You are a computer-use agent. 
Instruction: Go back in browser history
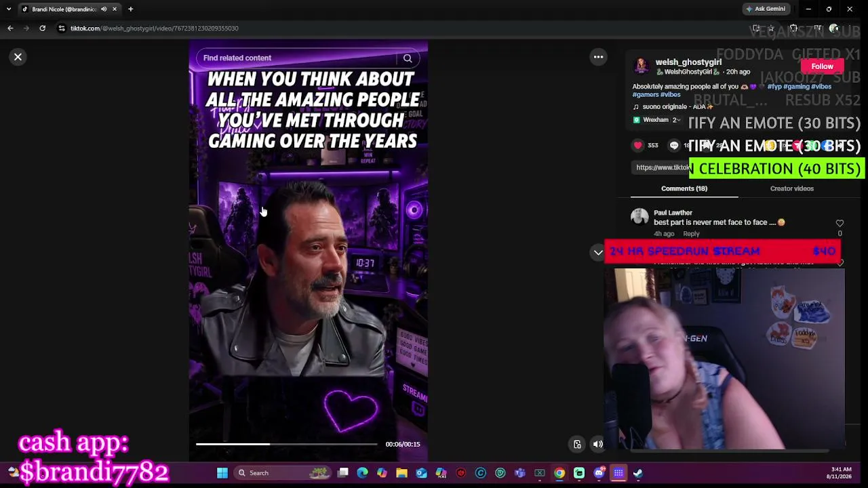pyautogui.click(x=10, y=28)
